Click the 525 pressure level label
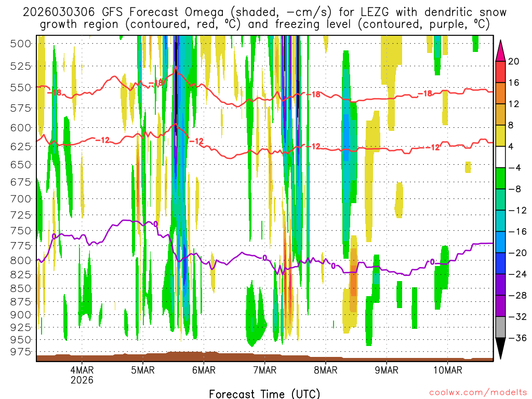This screenshot has width=532, height=399. pos(20,66)
